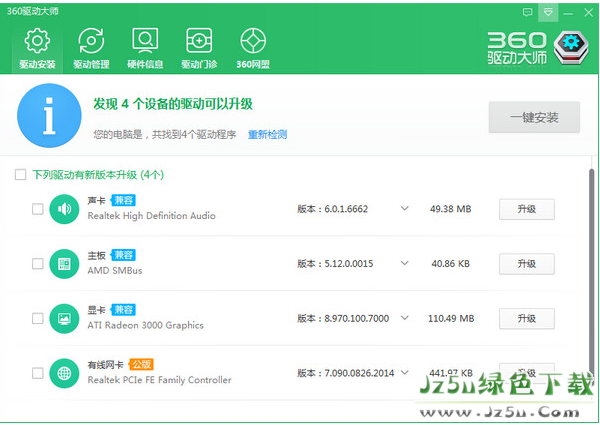Image resolution: width=600 pixels, height=425 pixels.
Task: Click the 公版 badge next to 有线网卡
Action: (141, 364)
